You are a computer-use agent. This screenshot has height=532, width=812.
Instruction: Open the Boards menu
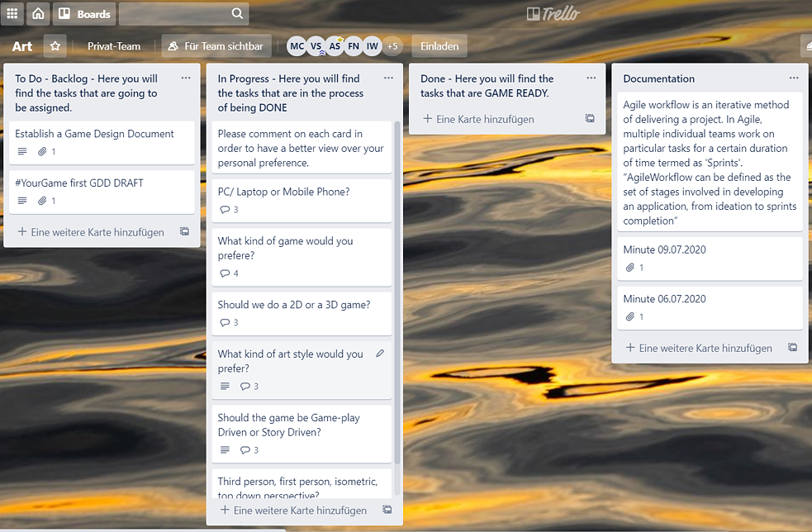(x=84, y=14)
